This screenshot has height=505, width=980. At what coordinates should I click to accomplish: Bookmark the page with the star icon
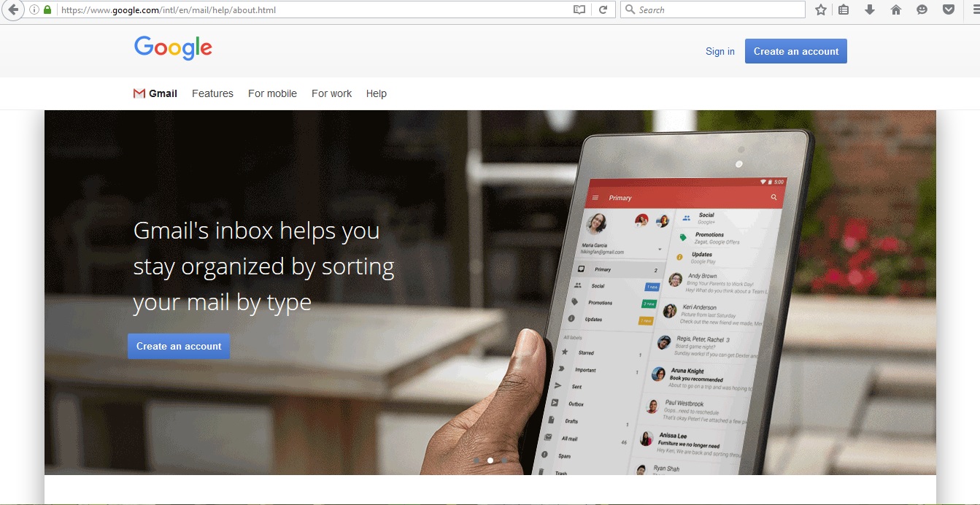(820, 9)
